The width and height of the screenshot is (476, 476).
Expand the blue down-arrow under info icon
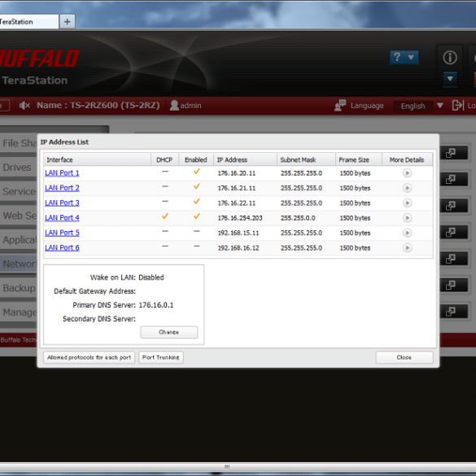pyautogui.click(x=450, y=79)
